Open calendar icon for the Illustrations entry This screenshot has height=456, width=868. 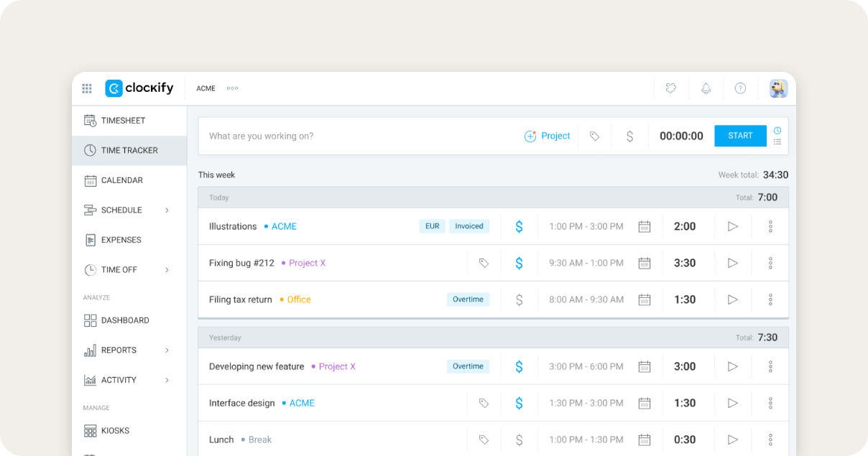645,226
